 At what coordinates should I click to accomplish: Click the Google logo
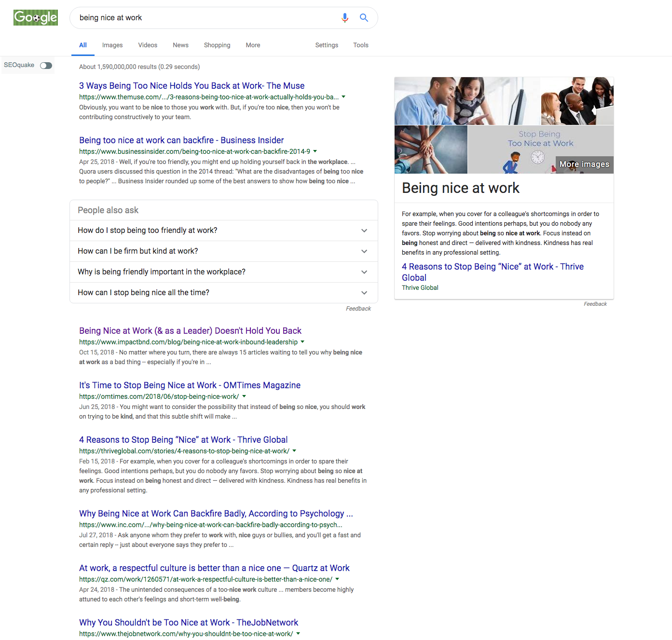pos(36,17)
